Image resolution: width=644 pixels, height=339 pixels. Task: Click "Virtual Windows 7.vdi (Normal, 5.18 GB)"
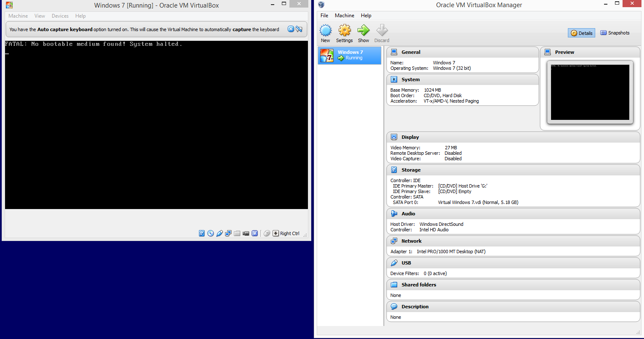478,202
